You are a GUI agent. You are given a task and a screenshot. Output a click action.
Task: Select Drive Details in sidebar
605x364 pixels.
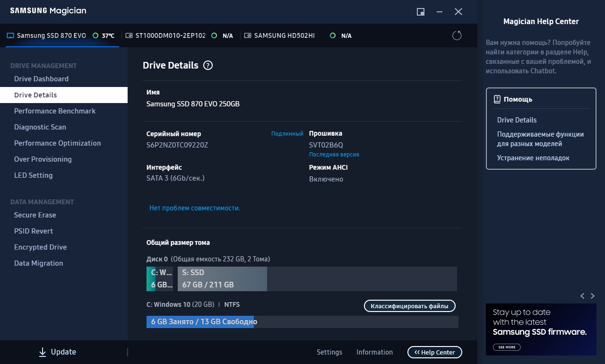[x=64, y=95]
